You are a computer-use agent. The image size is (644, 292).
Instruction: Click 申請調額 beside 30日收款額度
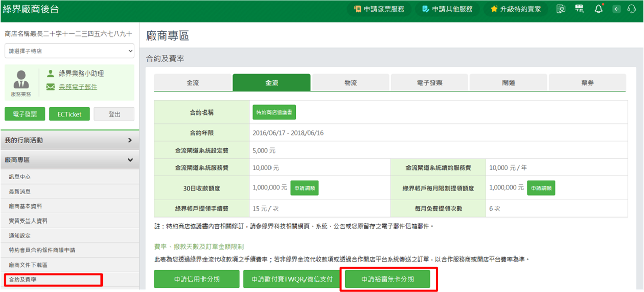pos(304,188)
